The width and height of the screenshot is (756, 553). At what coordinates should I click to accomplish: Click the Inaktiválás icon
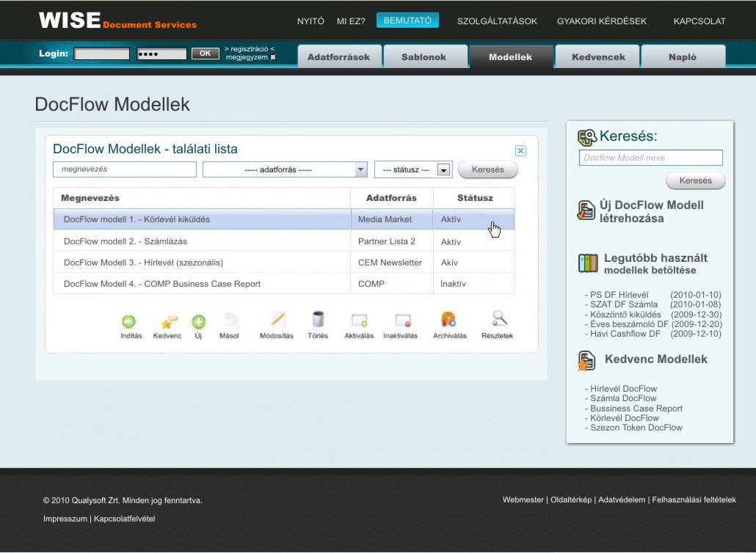pos(403,321)
